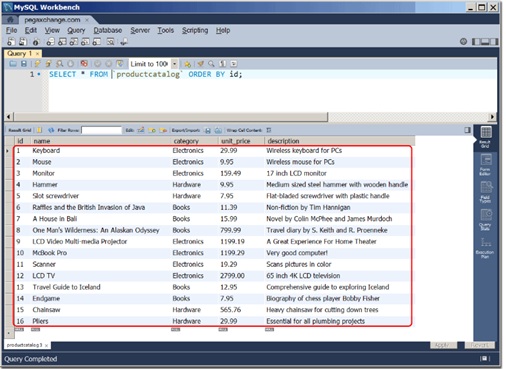Click the create new function icon
The image size is (506, 369).
pyautogui.click(x=97, y=42)
